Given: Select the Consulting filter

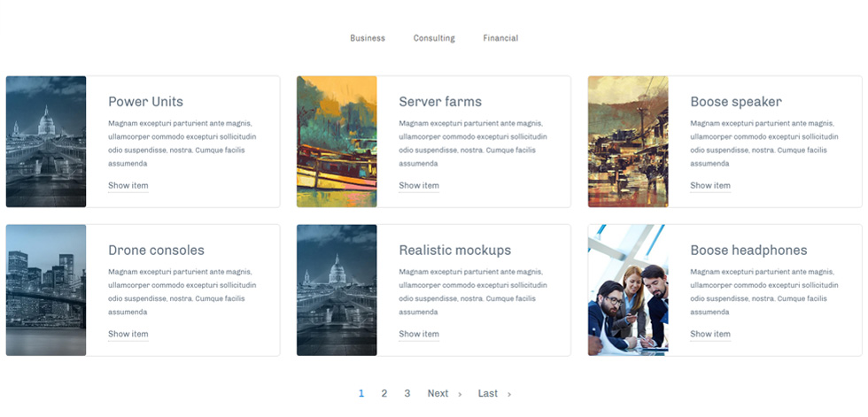Looking at the screenshot, I should pos(434,38).
